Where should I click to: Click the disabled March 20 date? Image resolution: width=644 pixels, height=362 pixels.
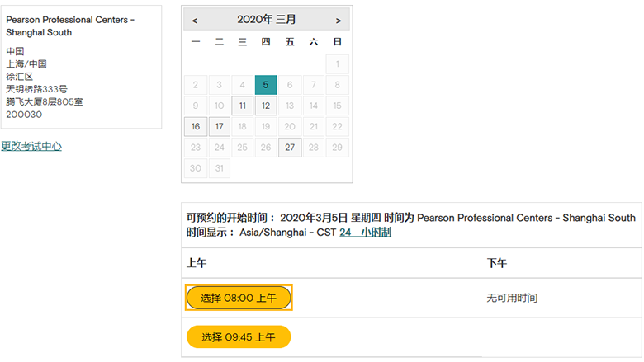289,127
